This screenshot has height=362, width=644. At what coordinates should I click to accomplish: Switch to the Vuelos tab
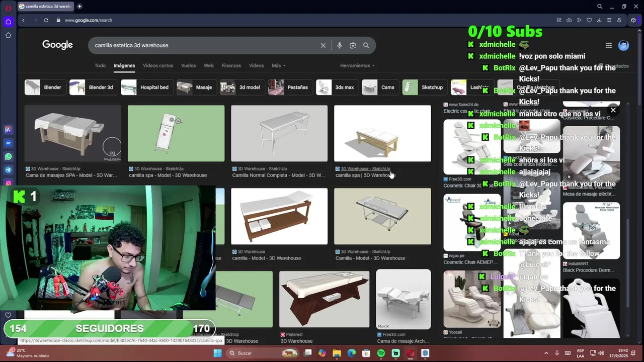188,65
